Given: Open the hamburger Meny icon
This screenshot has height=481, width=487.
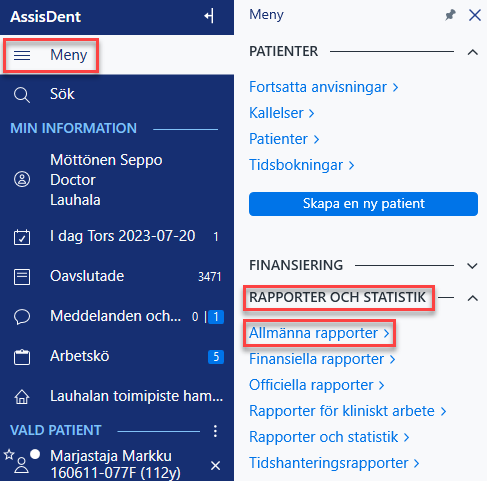Looking at the screenshot, I should tap(22, 55).
